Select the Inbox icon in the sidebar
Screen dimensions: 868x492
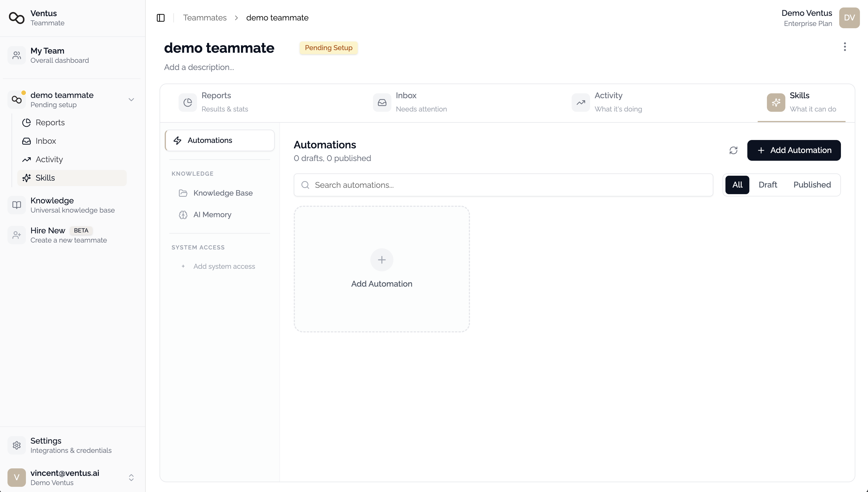[x=27, y=141]
